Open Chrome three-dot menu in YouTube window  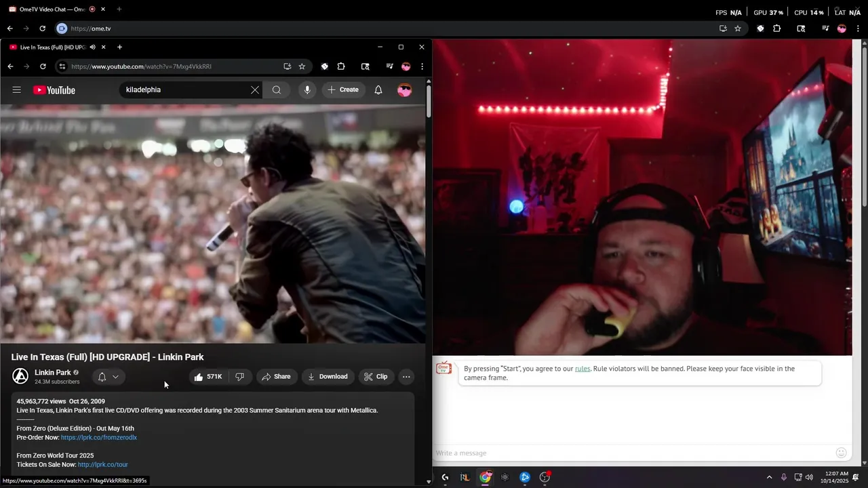[422, 66]
